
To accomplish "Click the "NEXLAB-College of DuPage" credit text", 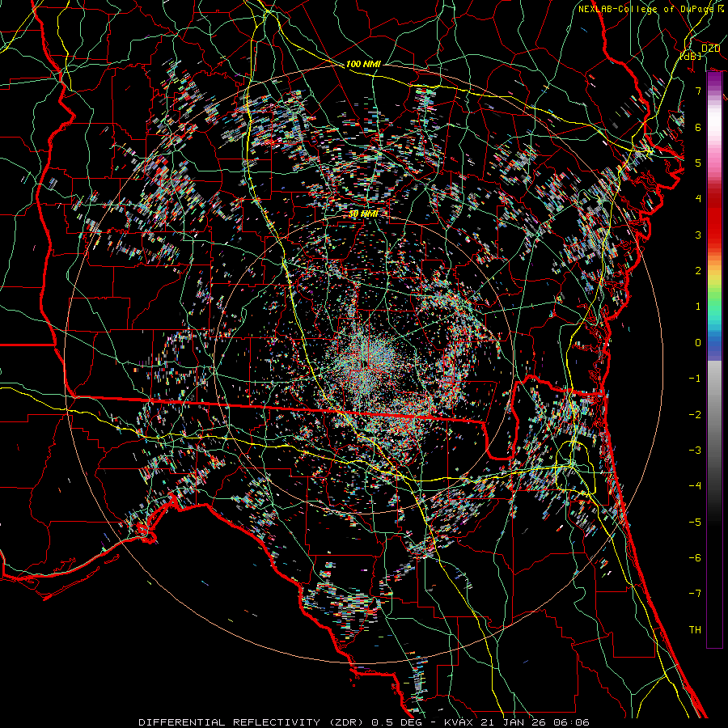I will point(647,9).
